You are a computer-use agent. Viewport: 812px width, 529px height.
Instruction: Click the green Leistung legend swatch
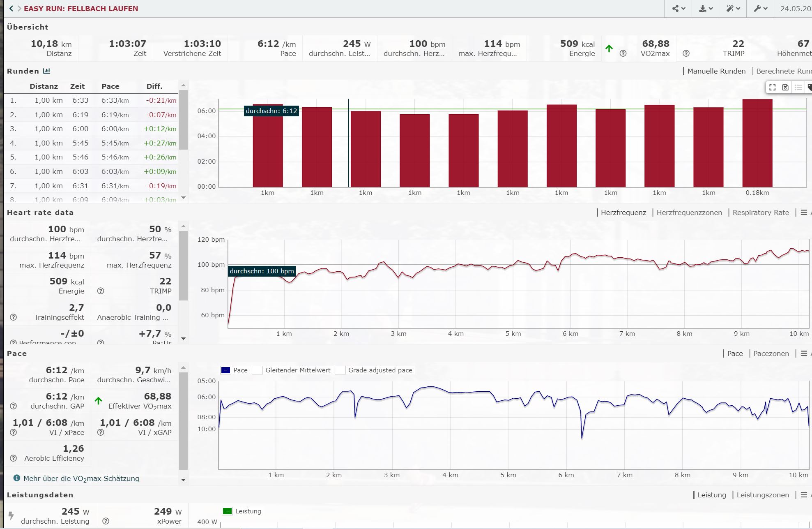point(227,511)
